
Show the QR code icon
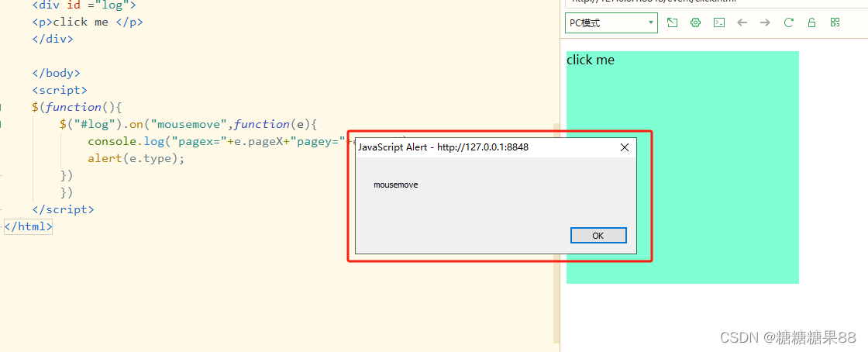click(x=835, y=22)
